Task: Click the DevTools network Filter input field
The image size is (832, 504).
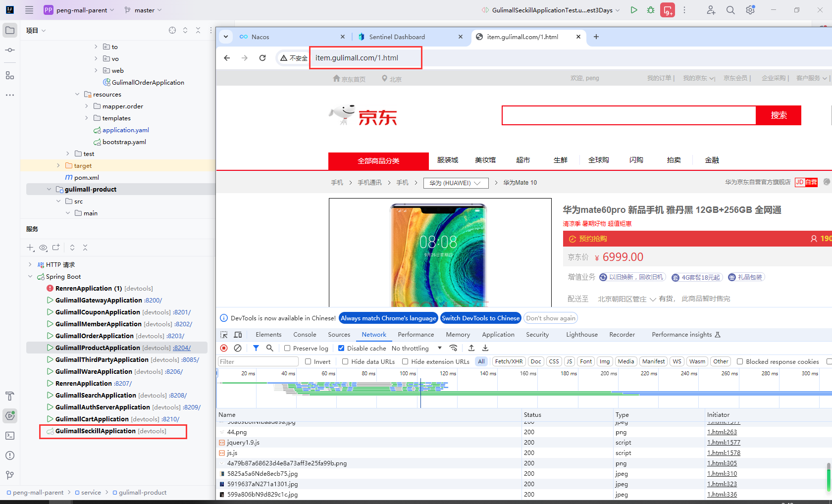Action: point(258,361)
